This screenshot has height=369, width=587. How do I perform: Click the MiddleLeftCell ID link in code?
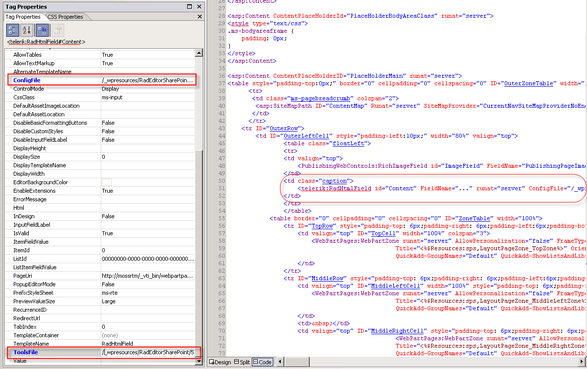396,286
